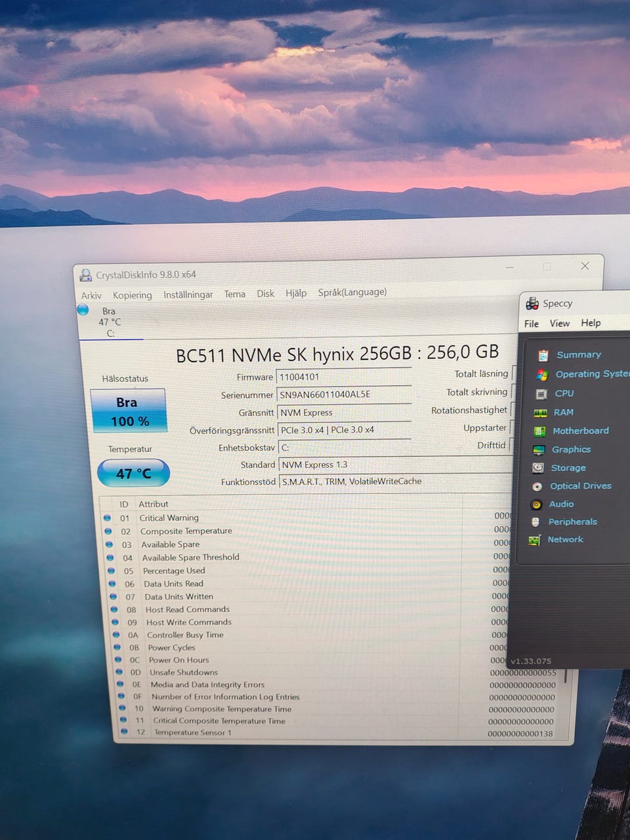The height and width of the screenshot is (840, 630).
Task: Click the Bra 100 % health status button
Action: point(129,411)
